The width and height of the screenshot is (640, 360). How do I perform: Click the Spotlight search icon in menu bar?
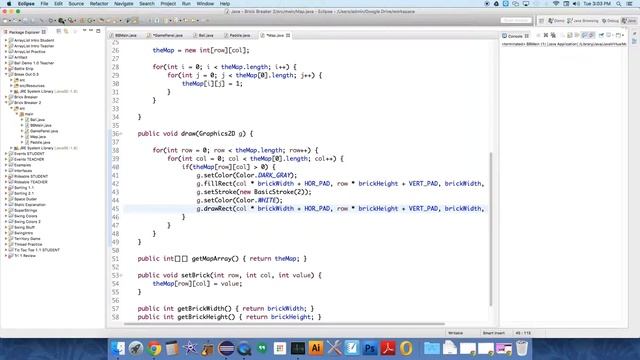click(x=619, y=4)
